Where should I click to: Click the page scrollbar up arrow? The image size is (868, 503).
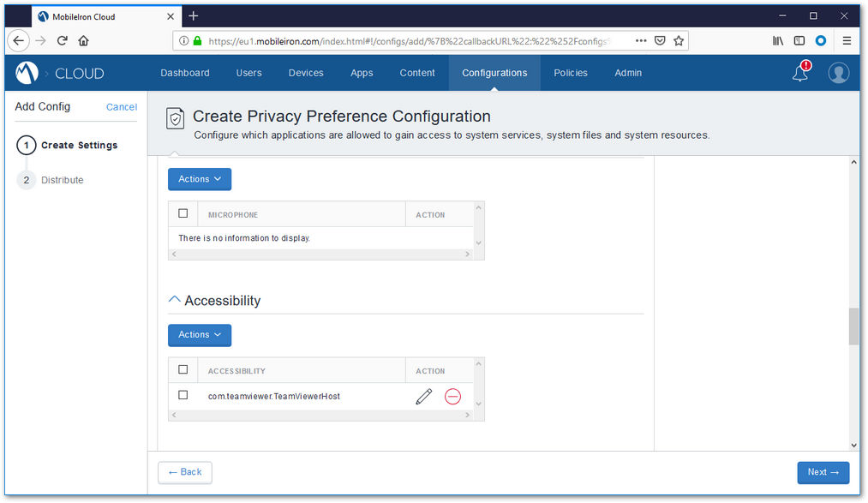[853, 162]
